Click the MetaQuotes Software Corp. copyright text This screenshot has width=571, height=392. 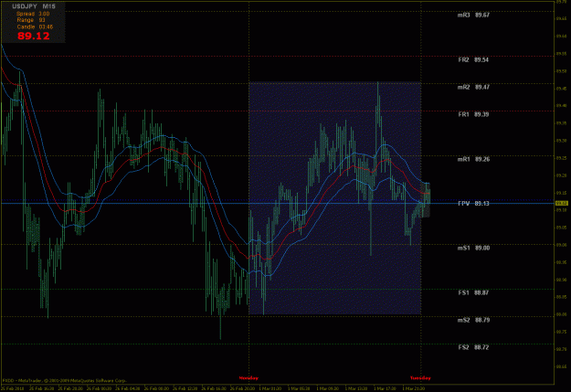[x=65, y=380]
